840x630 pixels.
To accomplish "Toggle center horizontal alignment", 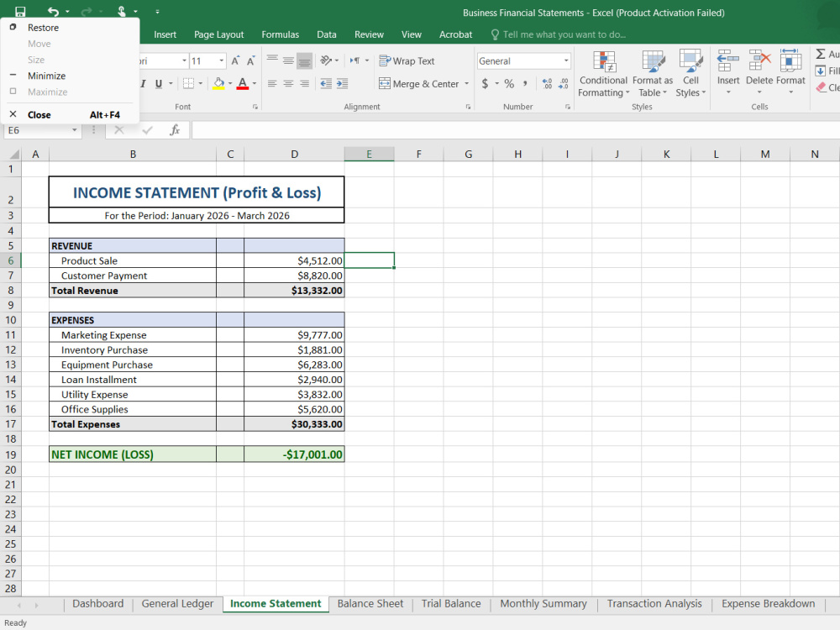I will [x=288, y=83].
